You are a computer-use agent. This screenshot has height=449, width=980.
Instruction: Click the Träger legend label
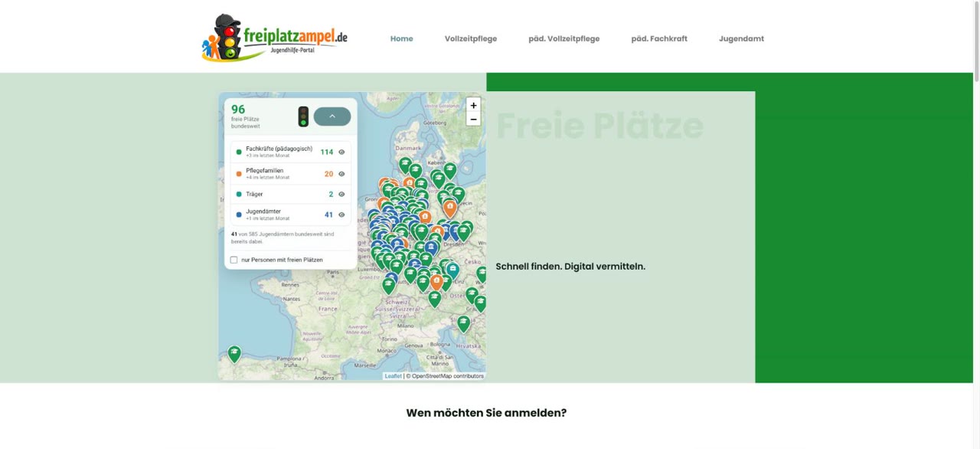(254, 195)
